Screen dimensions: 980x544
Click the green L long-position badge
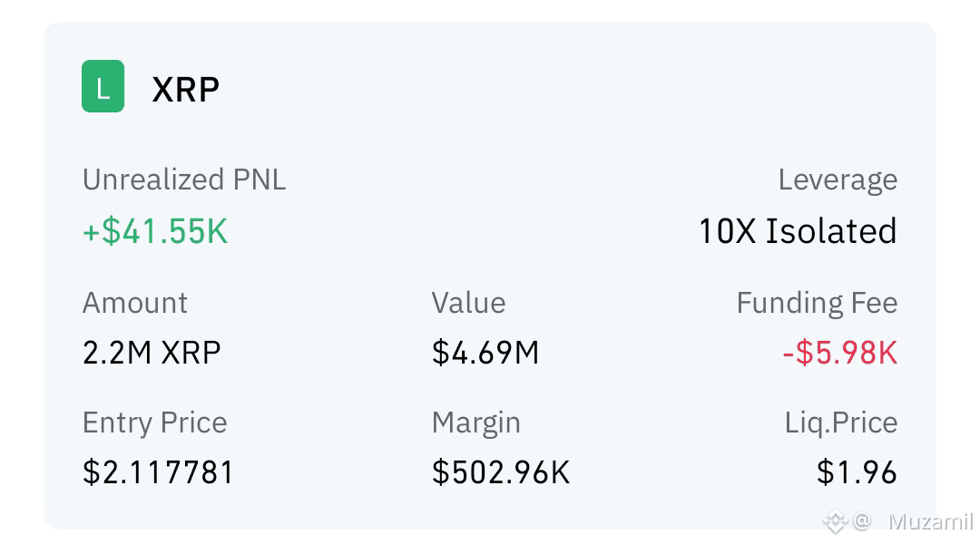103,86
